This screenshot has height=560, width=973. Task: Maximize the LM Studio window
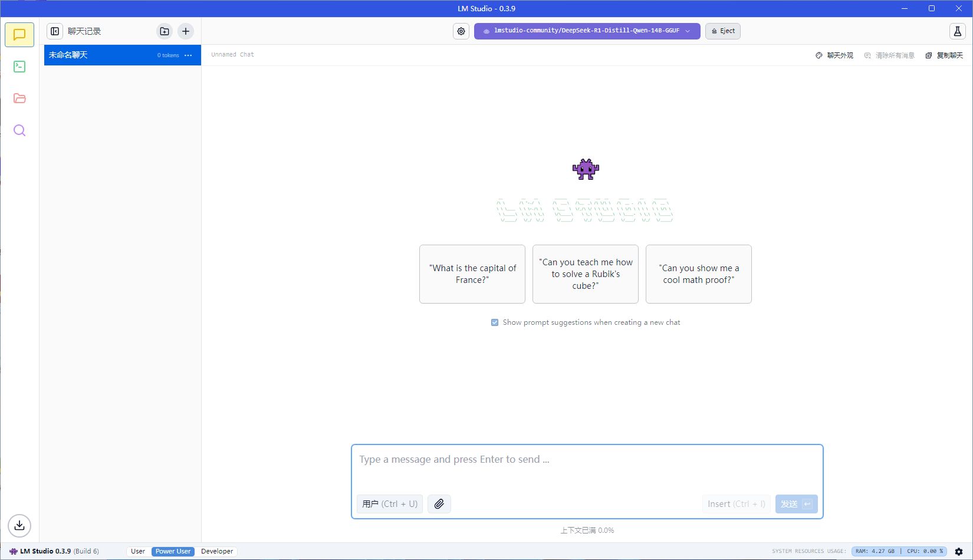pos(932,8)
